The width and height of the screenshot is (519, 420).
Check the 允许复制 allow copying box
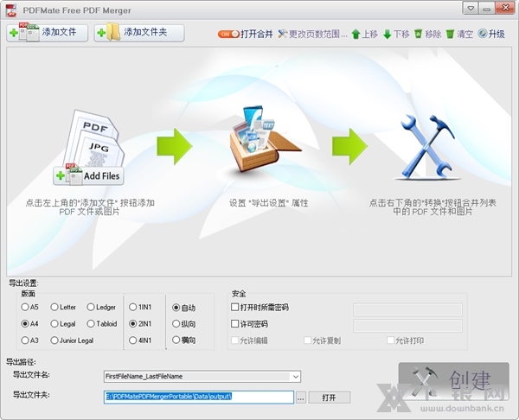(x=307, y=340)
